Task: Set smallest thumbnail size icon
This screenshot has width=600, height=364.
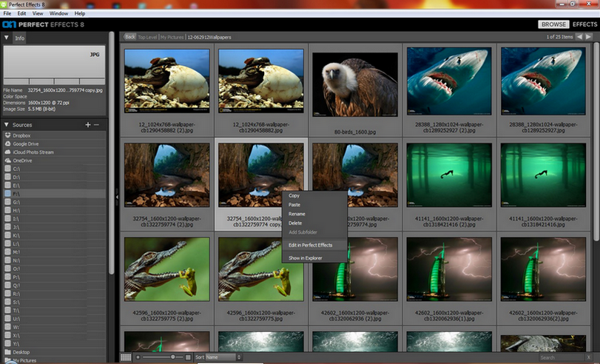Action: 138,357
